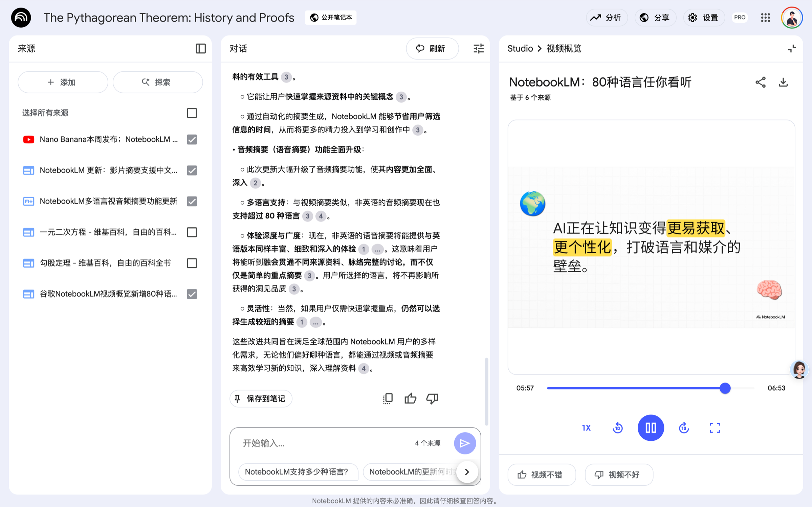The height and width of the screenshot is (507, 812).
Task: Rate video 视频不好
Action: tap(618, 475)
